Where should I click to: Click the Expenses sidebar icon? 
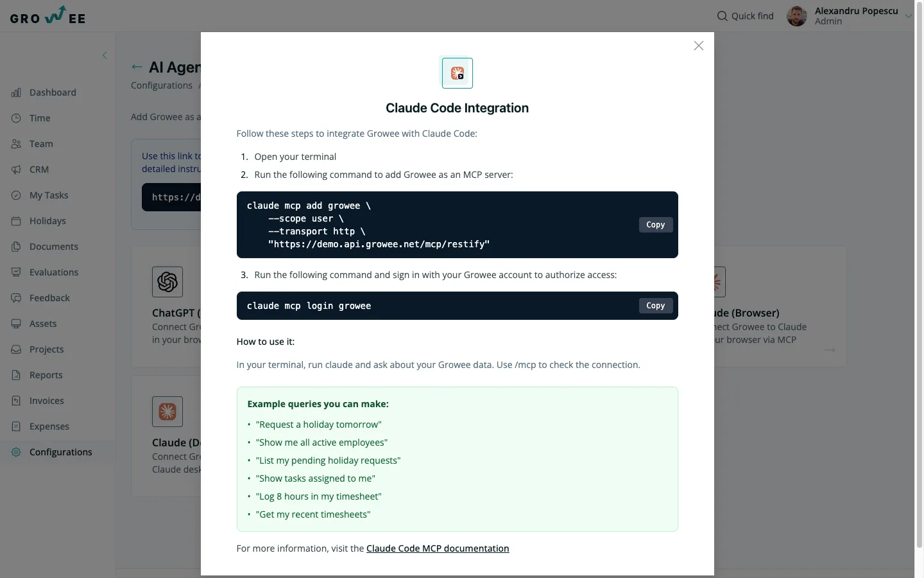[16, 426]
